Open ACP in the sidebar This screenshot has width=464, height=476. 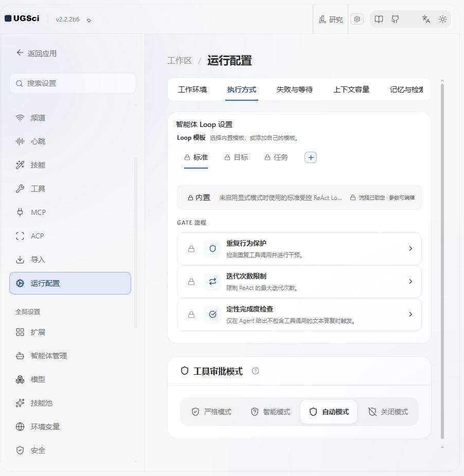[70, 236]
